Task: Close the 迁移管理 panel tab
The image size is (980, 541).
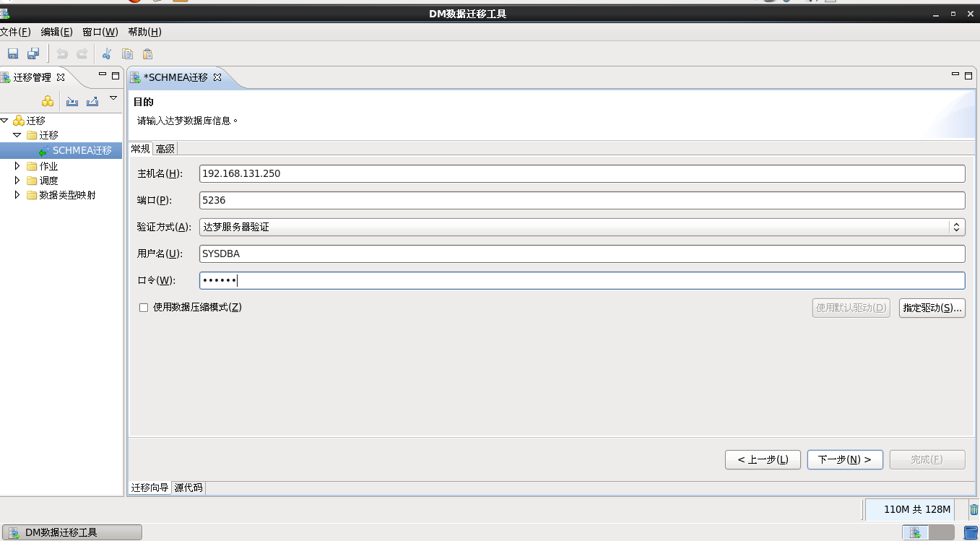Action: (61, 77)
